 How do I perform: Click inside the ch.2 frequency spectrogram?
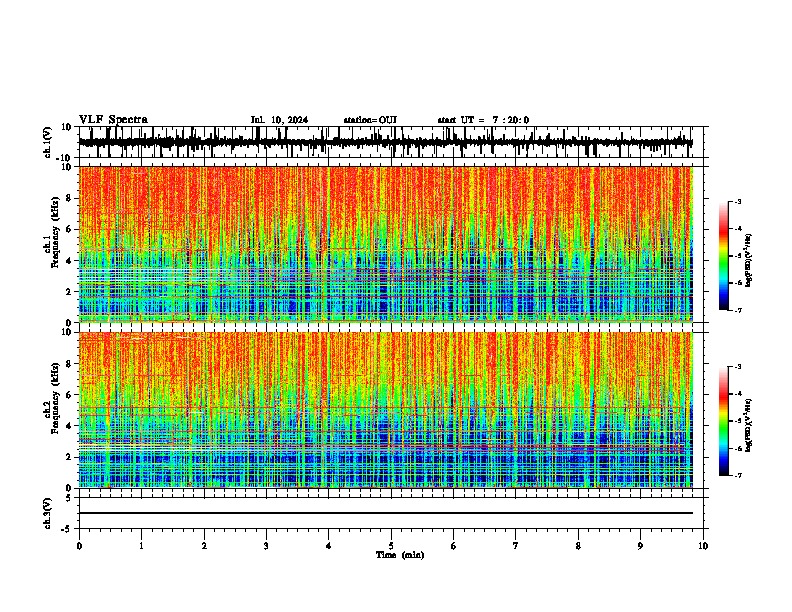tap(385, 410)
